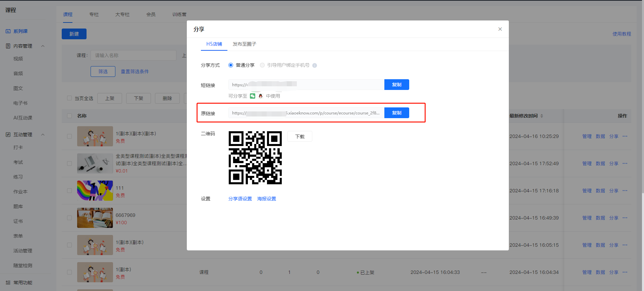Open the 专栏 top tab
This screenshot has width=644, height=291.
94,14
